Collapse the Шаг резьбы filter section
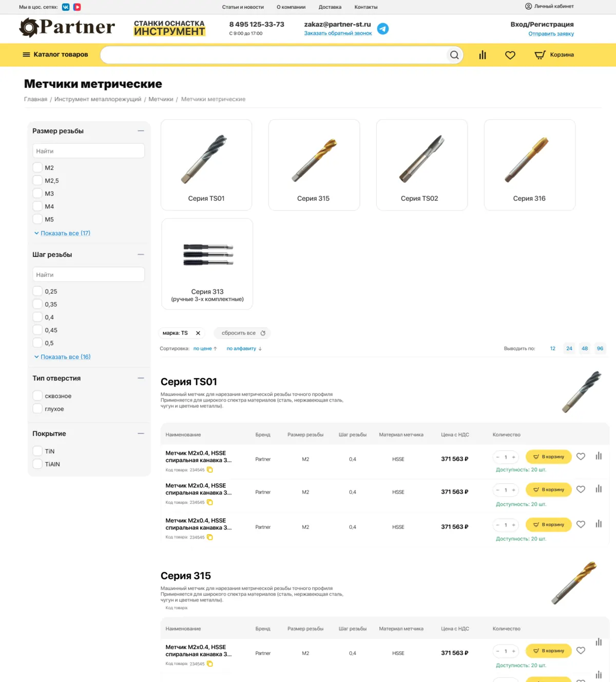Viewport: 616px width, 682px height. point(141,255)
